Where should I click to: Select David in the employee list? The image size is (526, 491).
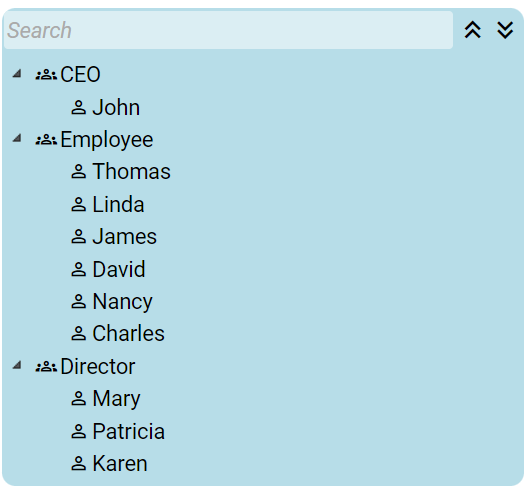(x=119, y=269)
